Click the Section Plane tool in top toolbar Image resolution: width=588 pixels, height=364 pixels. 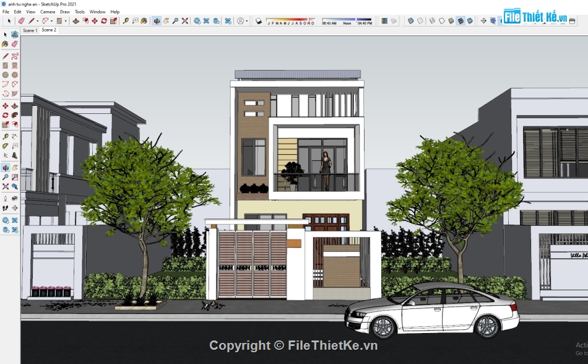click(x=483, y=20)
